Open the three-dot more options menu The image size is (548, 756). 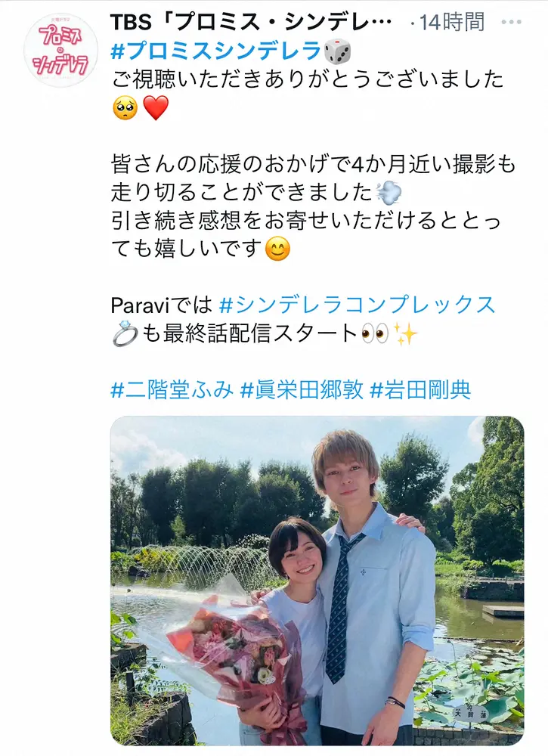(512, 22)
